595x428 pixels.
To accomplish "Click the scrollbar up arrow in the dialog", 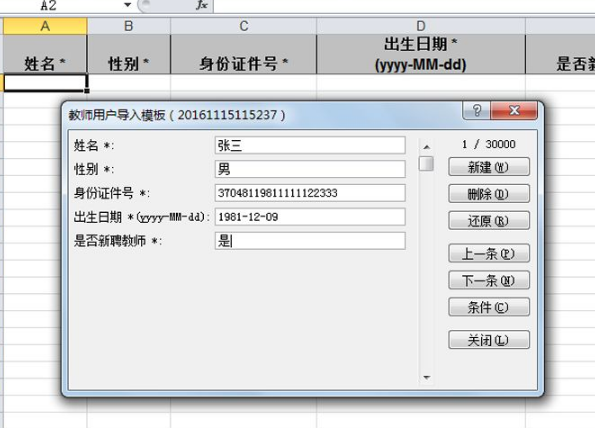I will click(427, 147).
